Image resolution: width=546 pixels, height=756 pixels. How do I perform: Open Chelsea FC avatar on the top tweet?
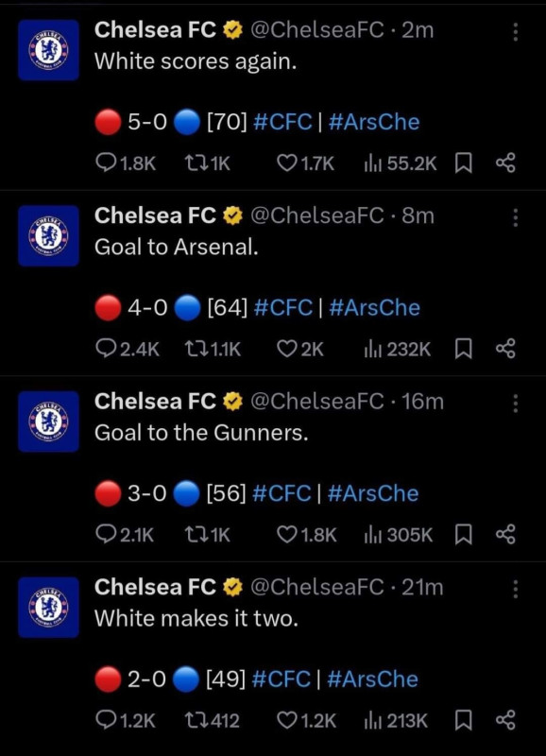pos(48,50)
